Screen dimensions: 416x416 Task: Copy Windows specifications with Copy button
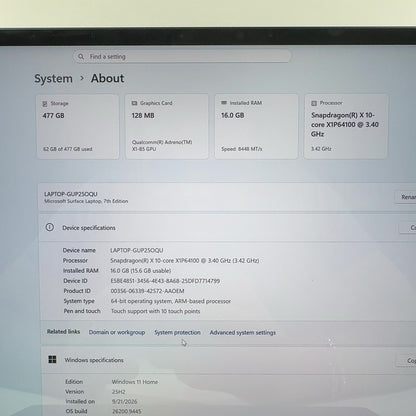[x=406, y=361]
